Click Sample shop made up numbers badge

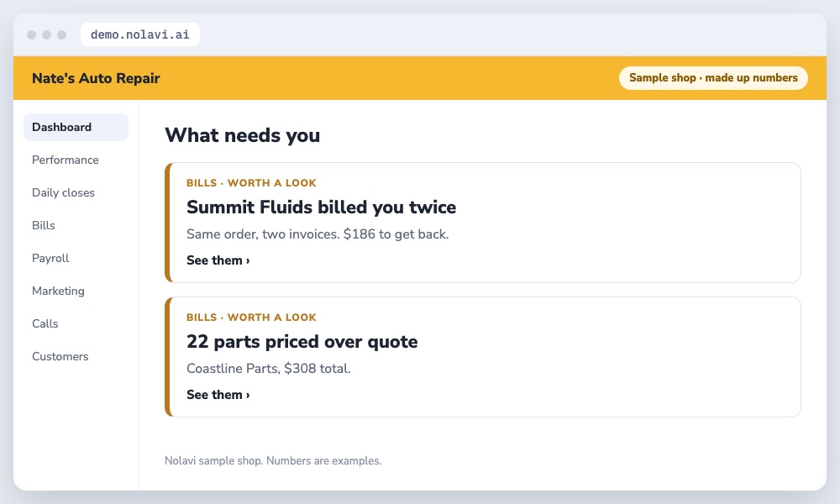pos(713,77)
